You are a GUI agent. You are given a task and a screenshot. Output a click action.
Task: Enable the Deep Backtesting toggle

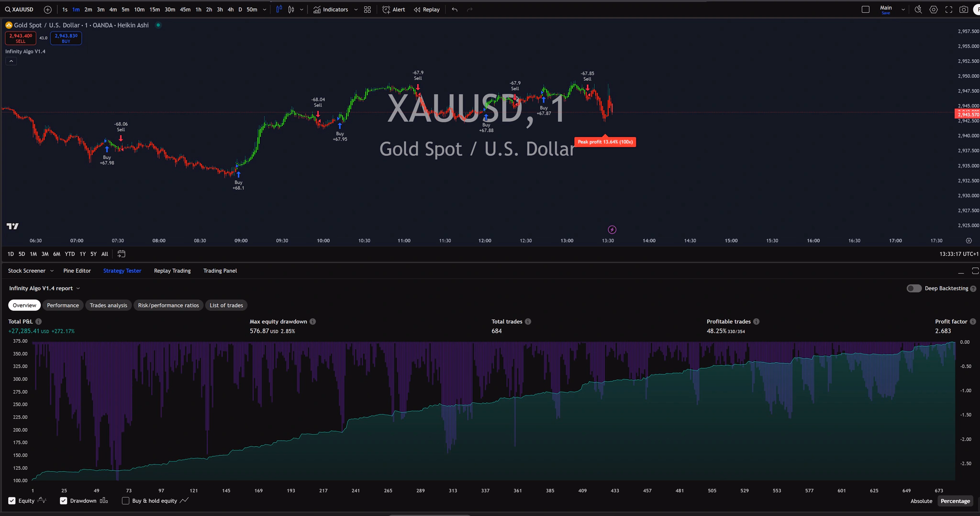pos(914,288)
